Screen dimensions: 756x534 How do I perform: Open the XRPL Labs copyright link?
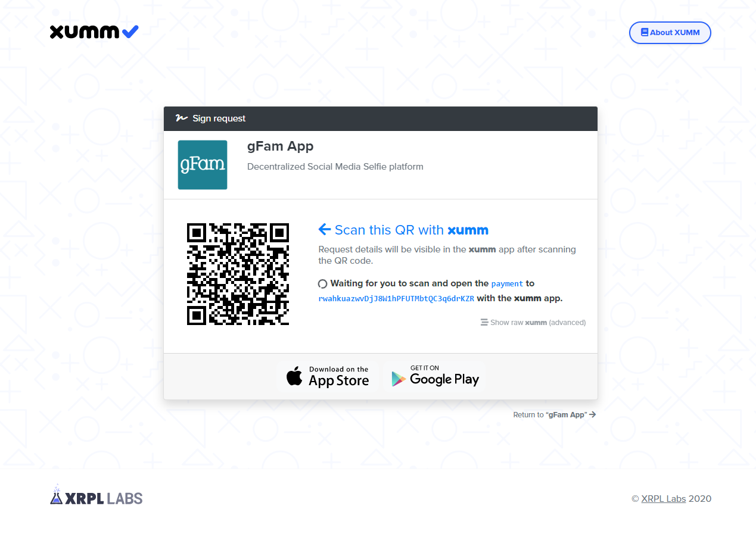[x=664, y=499]
